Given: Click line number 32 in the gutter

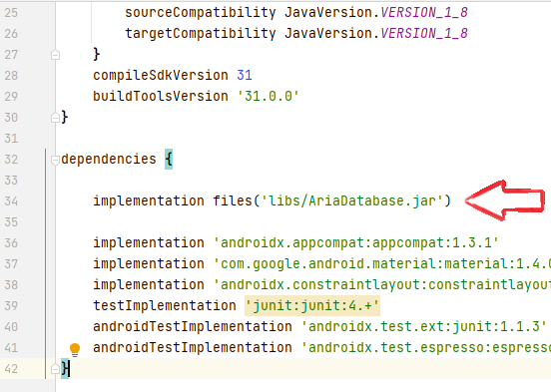Looking at the screenshot, I should pyautogui.click(x=11, y=160).
